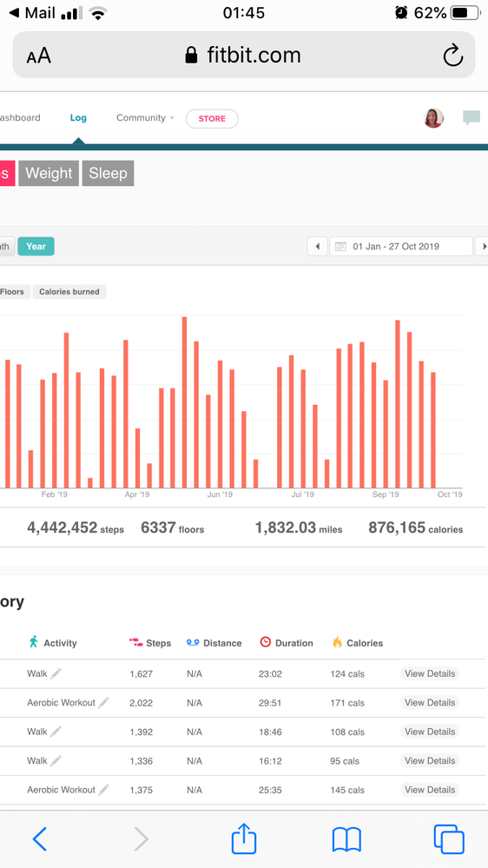Open the date range picker field
The image size is (488, 868).
click(x=401, y=247)
